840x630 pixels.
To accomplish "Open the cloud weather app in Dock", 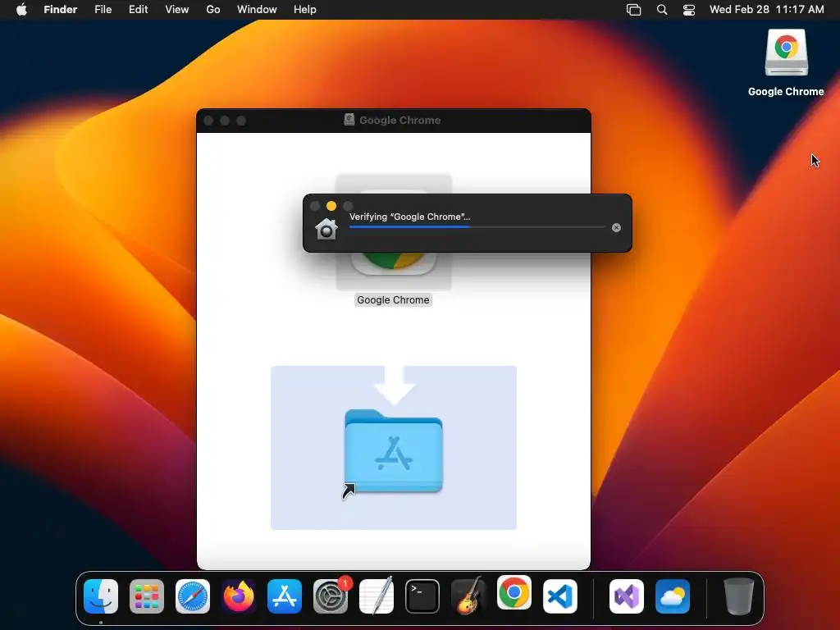I will [x=673, y=596].
